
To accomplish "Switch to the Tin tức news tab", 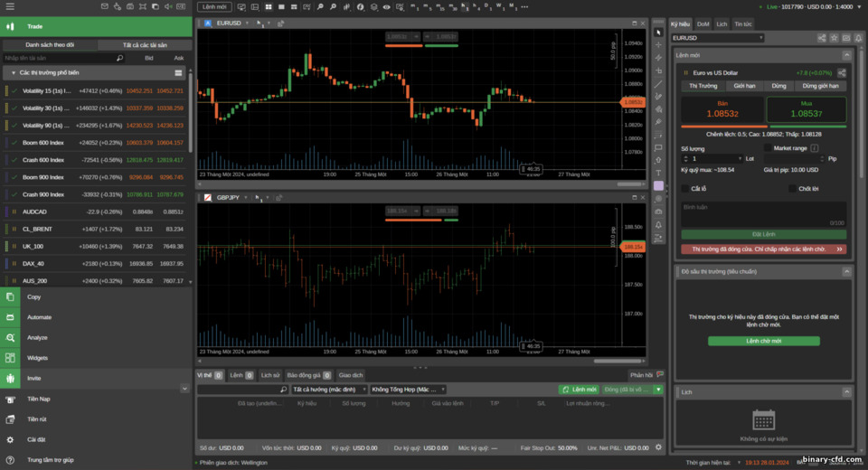I will point(743,24).
